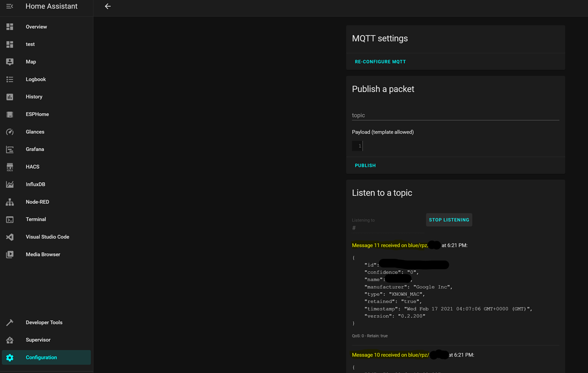588x373 pixels.
Task: Click the Grafana icon
Action: coord(10,149)
